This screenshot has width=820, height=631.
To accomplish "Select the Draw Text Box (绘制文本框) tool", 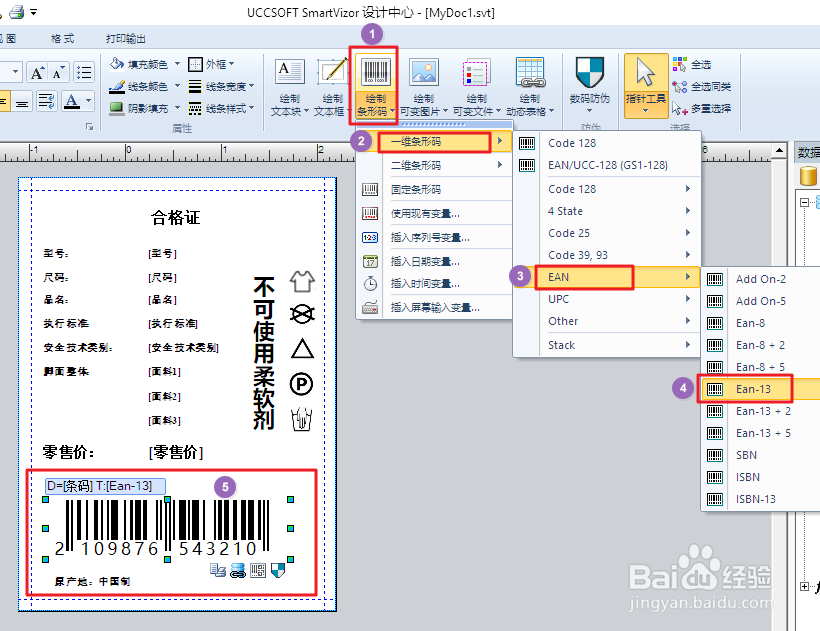I will point(332,87).
